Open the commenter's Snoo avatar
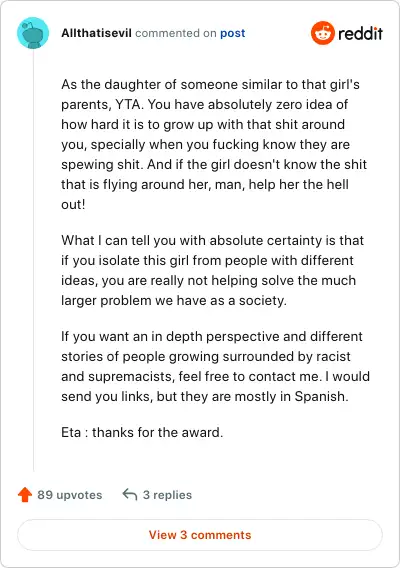The width and height of the screenshot is (400, 568). 33,33
